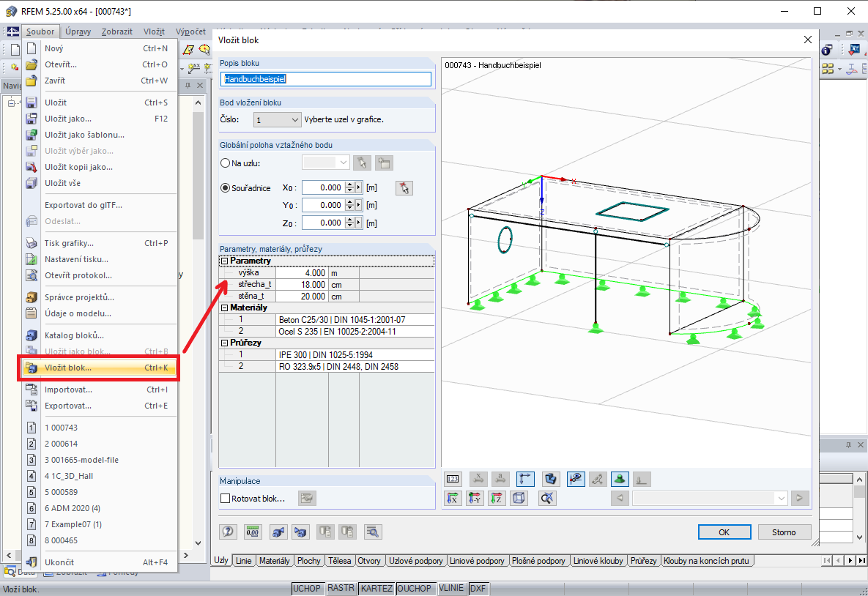
Task: Open the Číslo dropdown list
Action: point(296,119)
